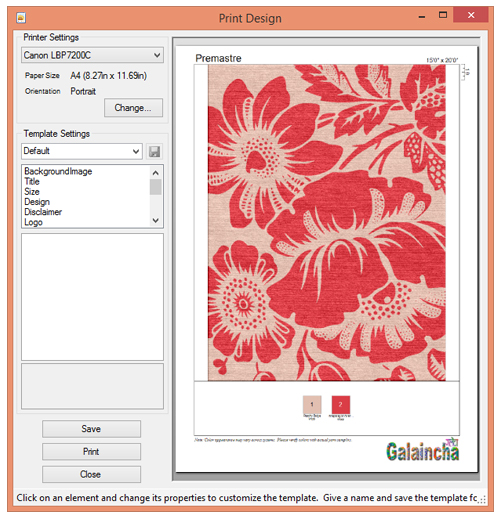Click the Change... printer settings button
Viewport: 500px width, 517px height.
click(x=133, y=108)
